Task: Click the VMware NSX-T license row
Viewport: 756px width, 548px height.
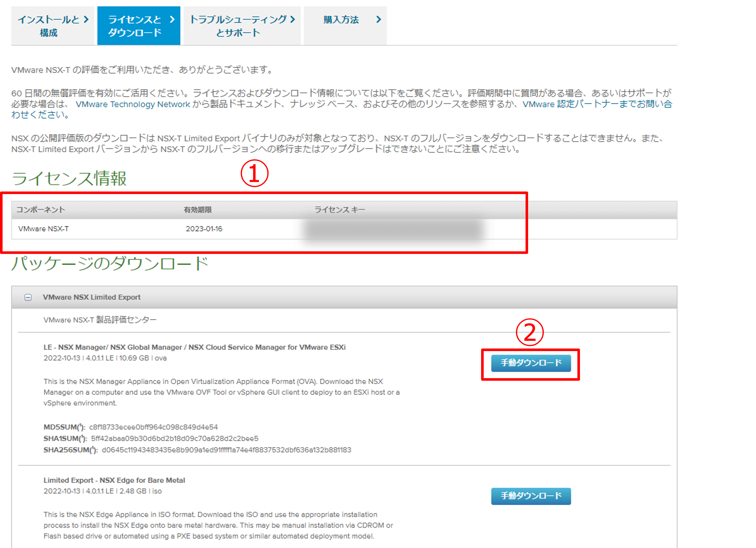Action: 43,229
